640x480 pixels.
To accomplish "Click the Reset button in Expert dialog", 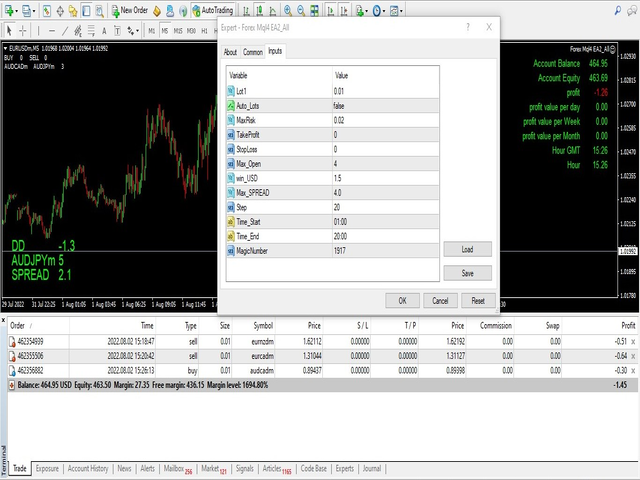I will [478, 301].
